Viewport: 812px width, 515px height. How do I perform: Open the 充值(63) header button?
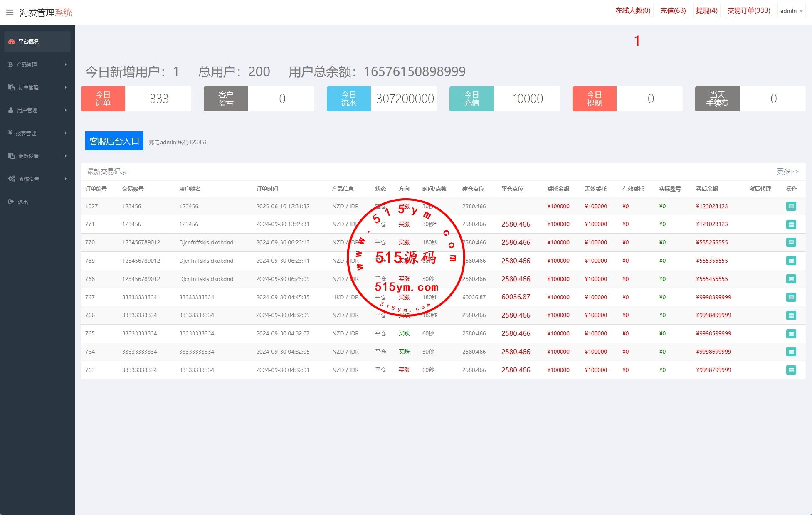[x=673, y=11]
